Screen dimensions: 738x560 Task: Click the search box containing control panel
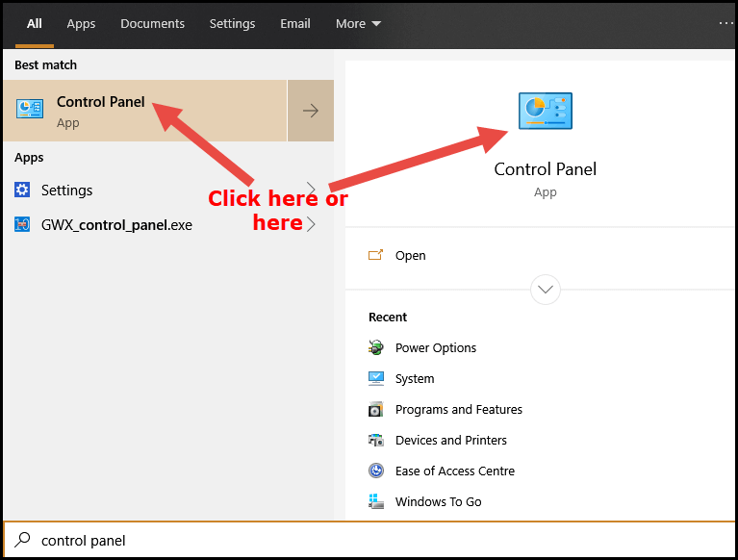click(369, 540)
